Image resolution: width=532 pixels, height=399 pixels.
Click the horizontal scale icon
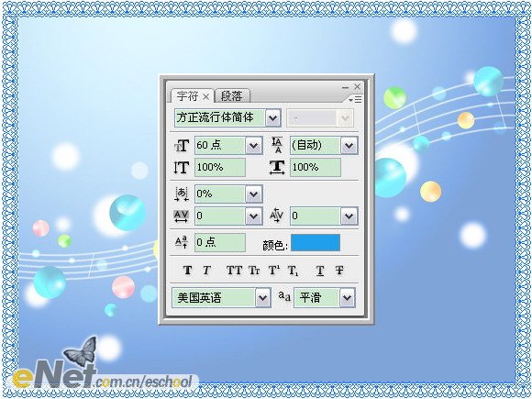pyautogui.click(x=277, y=168)
